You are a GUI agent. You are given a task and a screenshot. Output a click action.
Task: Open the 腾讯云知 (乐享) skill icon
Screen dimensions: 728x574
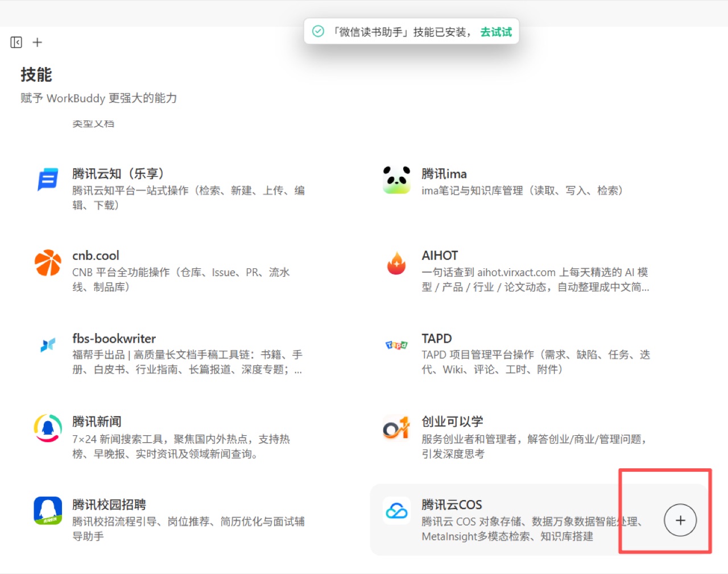pos(48,179)
